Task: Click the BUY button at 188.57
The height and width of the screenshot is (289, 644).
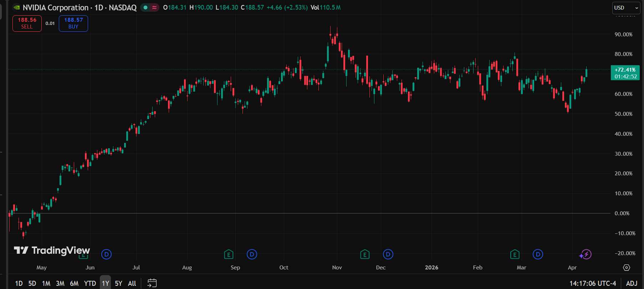Action: pos(73,24)
